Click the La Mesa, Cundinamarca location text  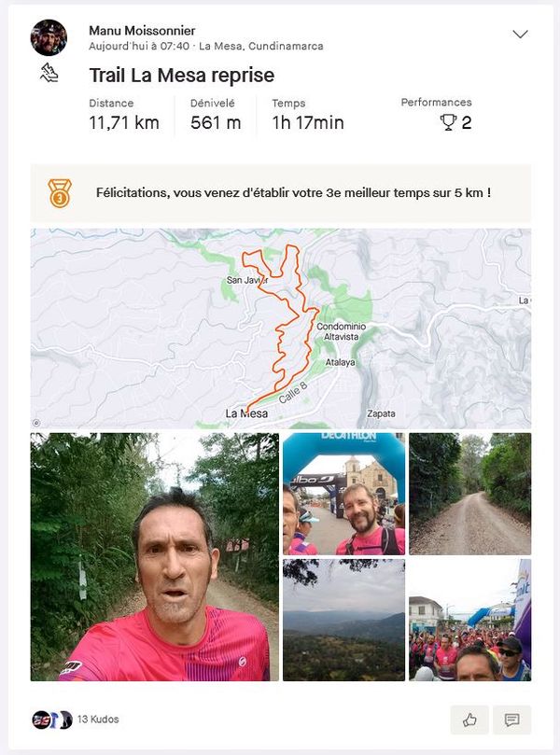(x=261, y=47)
